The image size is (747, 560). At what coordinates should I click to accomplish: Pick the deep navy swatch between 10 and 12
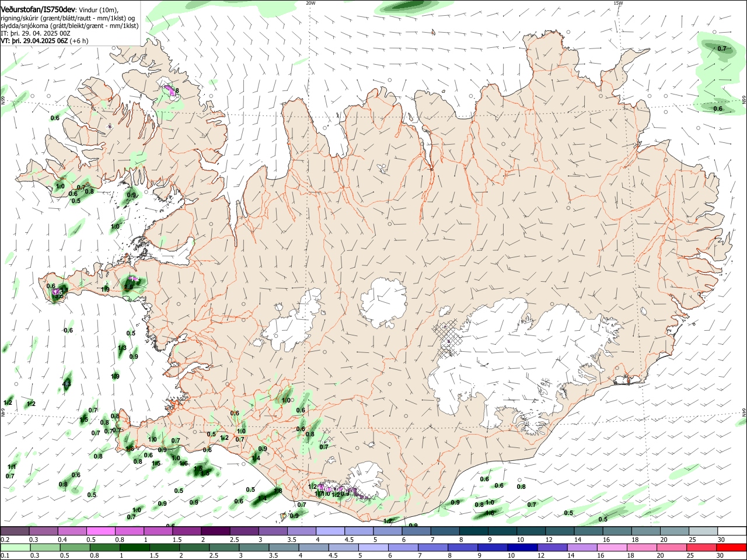coord(522,548)
